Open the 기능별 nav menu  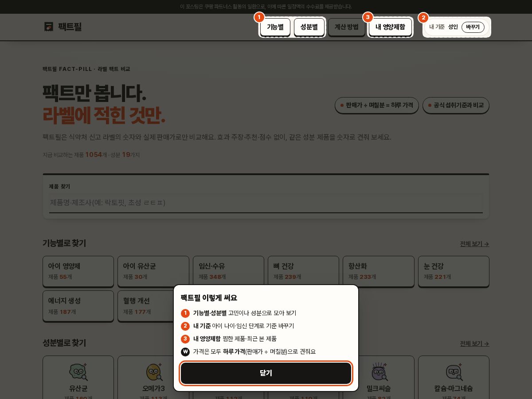[275, 27]
